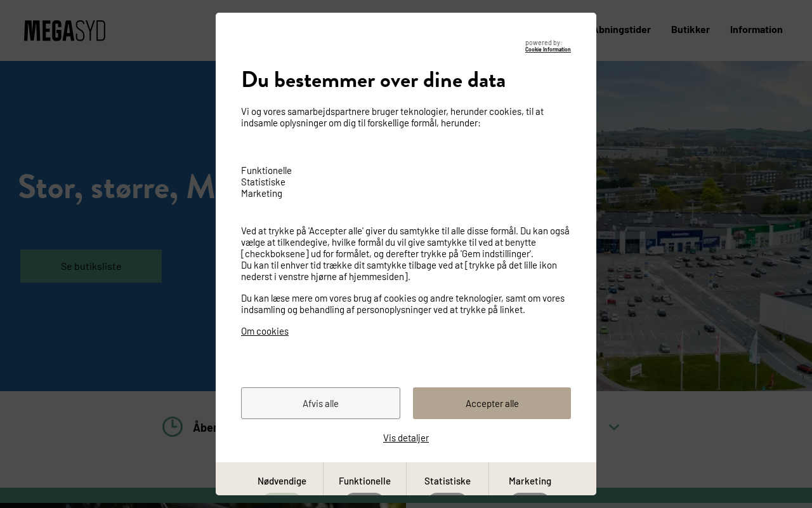812x508 pixels.
Task: Click the MEGASYD logo
Action: tap(65, 30)
